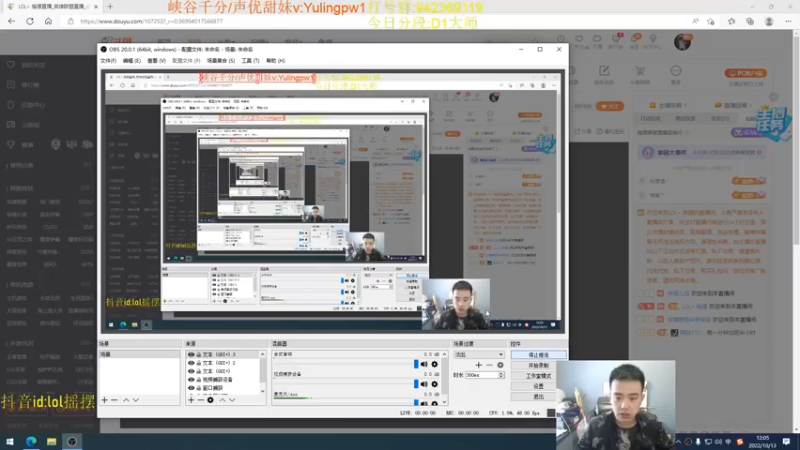Open a new browser tab
Viewport: 800px width, 450px height.
(110, 7)
